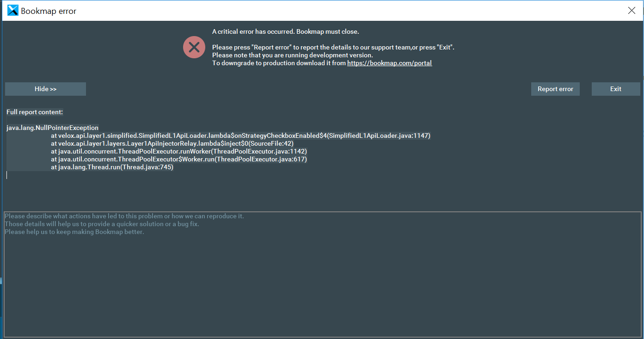Click the Thread.run stack trace line

[x=112, y=167]
